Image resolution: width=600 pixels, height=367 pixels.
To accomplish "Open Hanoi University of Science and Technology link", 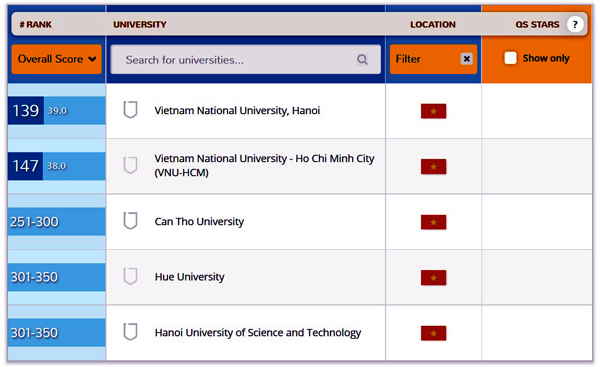I will (x=258, y=333).
